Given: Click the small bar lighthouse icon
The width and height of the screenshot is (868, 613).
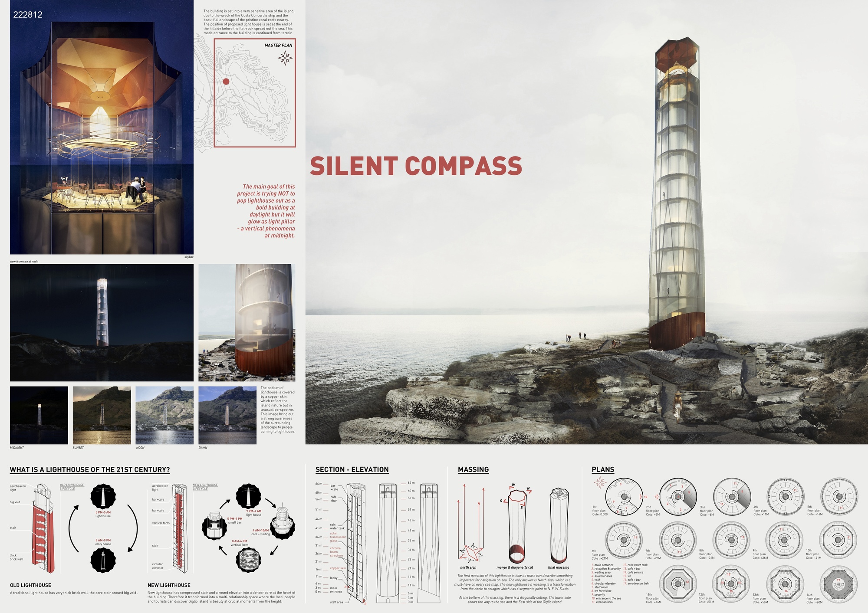Looking at the screenshot, I should pyautogui.click(x=214, y=524).
